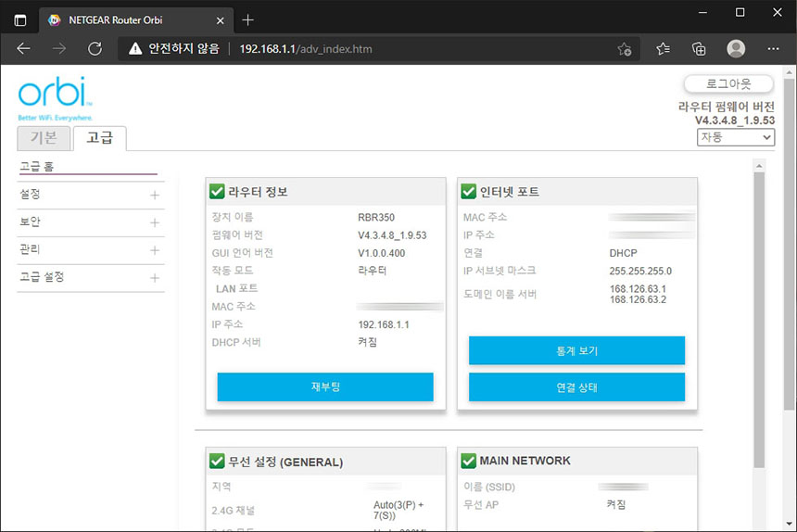Click green check icon for 인터넷 포트
Image resolution: width=797 pixels, height=532 pixels.
[468, 192]
